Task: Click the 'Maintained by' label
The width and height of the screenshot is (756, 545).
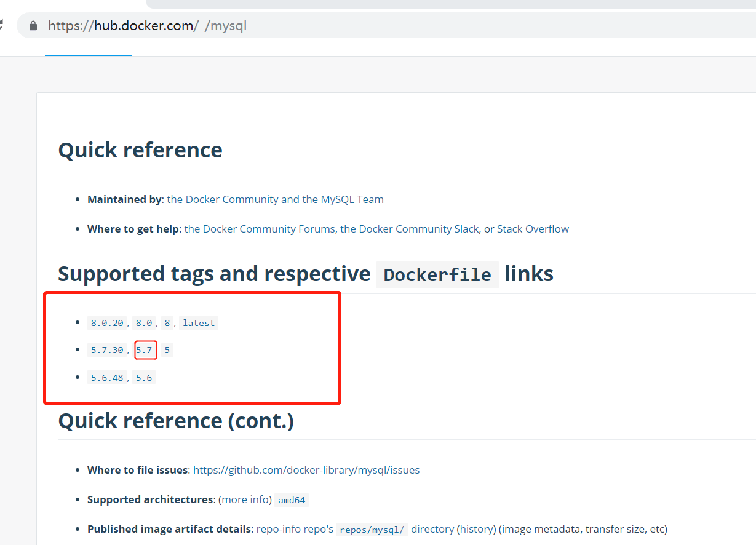Action: click(x=124, y=199)
